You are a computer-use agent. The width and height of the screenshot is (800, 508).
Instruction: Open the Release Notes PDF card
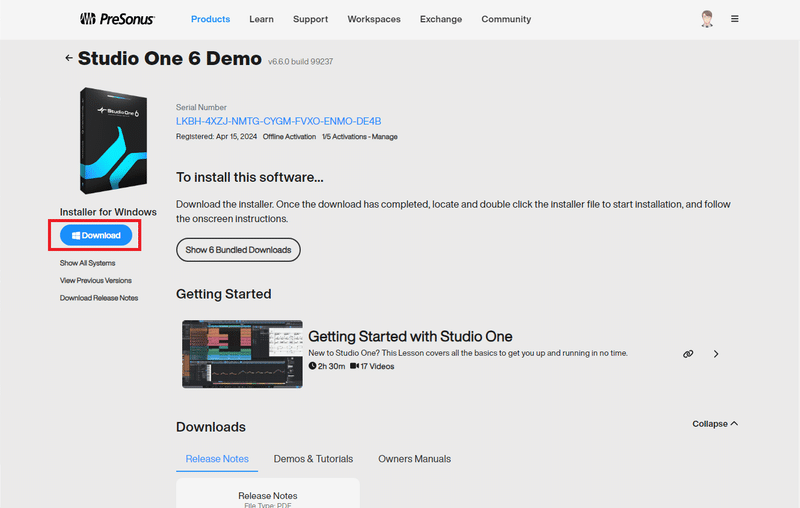click(268, 493)
